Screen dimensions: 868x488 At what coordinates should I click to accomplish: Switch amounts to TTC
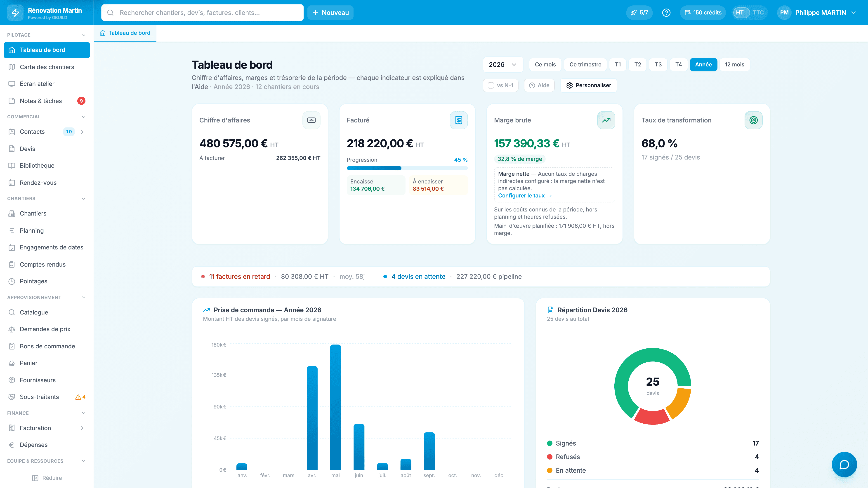[758, 12]
